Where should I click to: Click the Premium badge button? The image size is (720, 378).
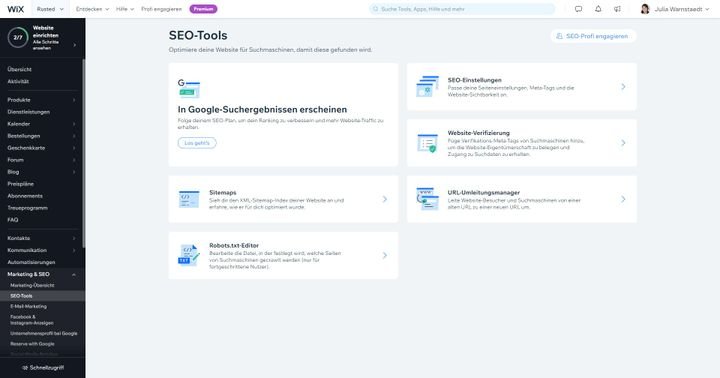click(x=203, y=9)
